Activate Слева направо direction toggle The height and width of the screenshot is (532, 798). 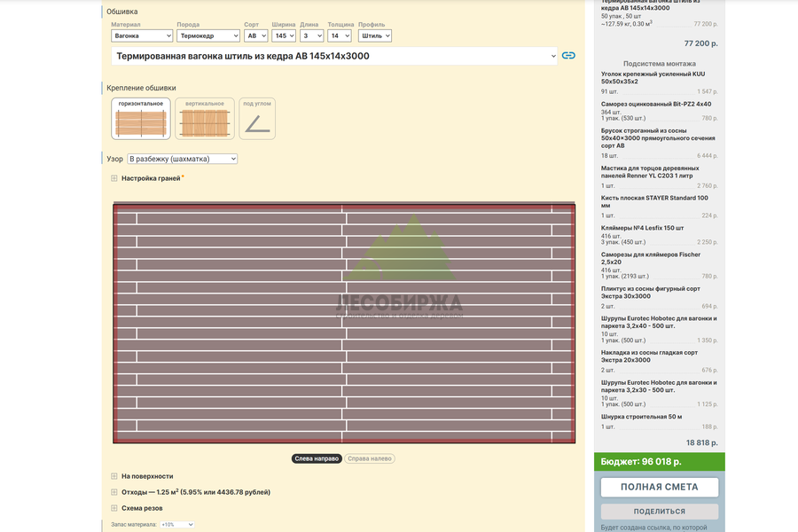pyautogui.click(x=317, y=458)
